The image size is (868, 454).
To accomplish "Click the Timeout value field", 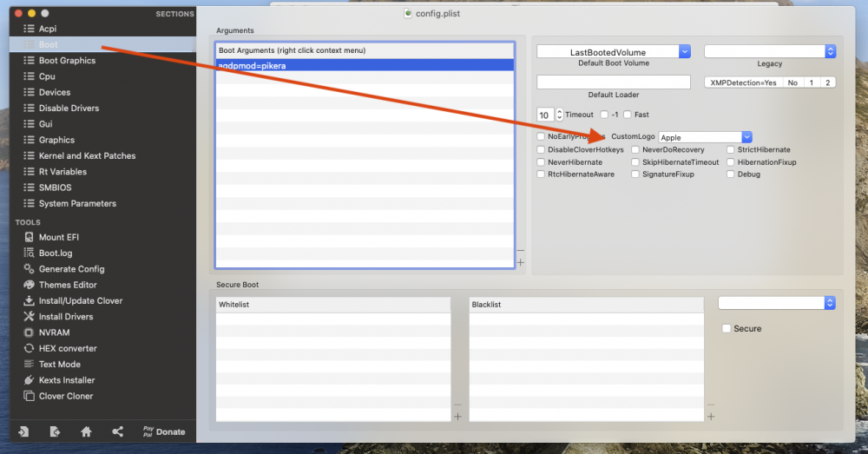I will pos(545,115).
